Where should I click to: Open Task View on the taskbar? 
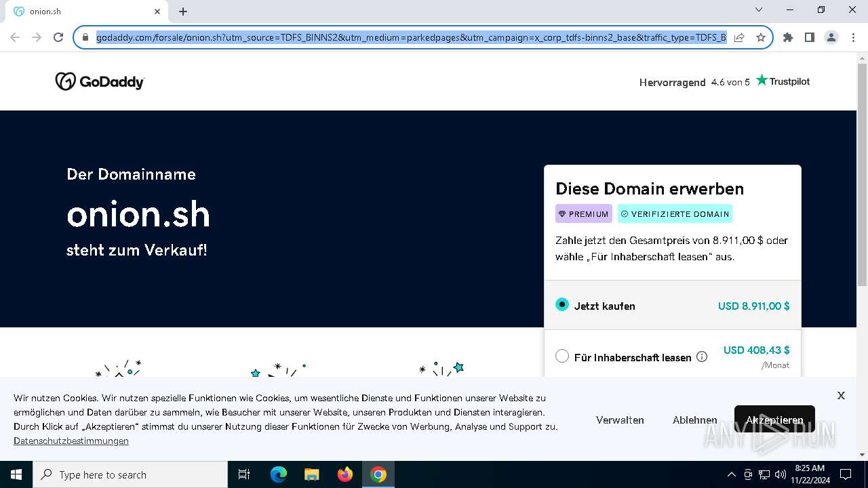tap(244, 474)
